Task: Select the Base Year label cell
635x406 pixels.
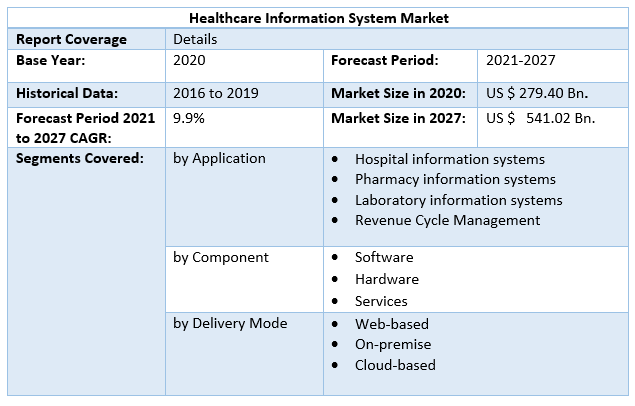Action: 50,61
